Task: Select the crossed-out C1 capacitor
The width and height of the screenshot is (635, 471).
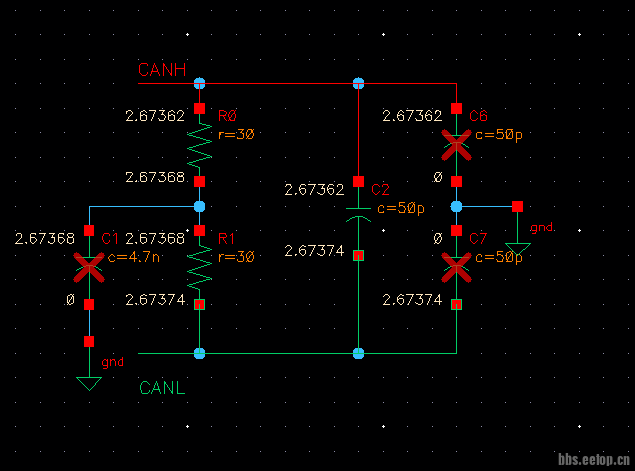Action: (x=89, y=268)
